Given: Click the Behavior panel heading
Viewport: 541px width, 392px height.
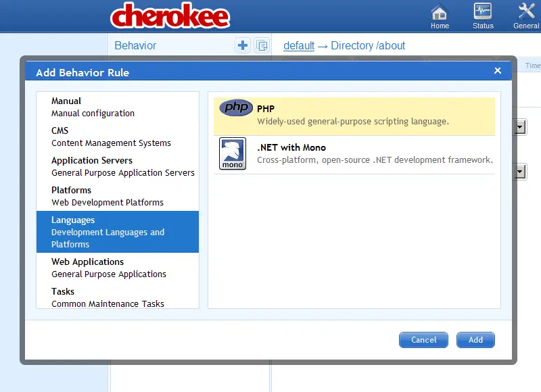Looking at the screenshot, I should point(135,45).
